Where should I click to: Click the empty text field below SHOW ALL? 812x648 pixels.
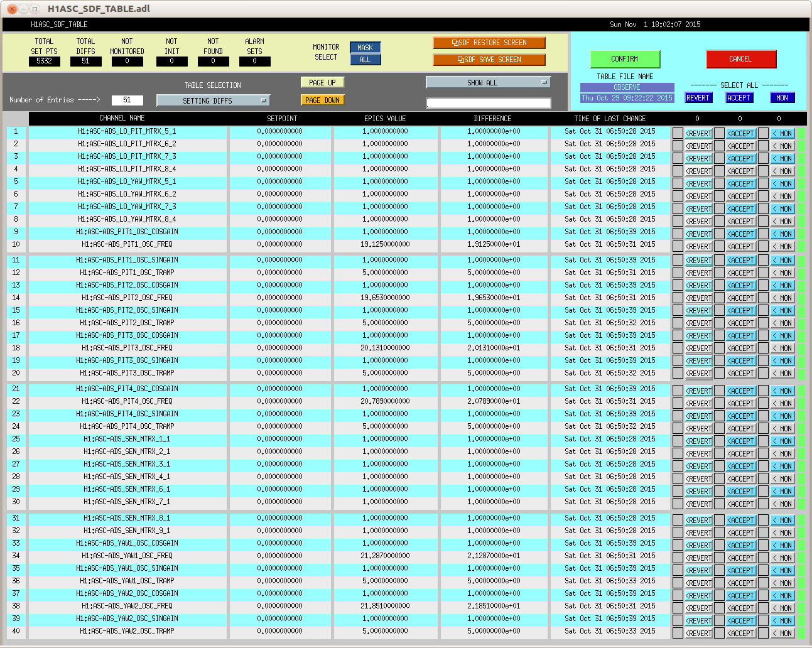(x=488, y=103)
